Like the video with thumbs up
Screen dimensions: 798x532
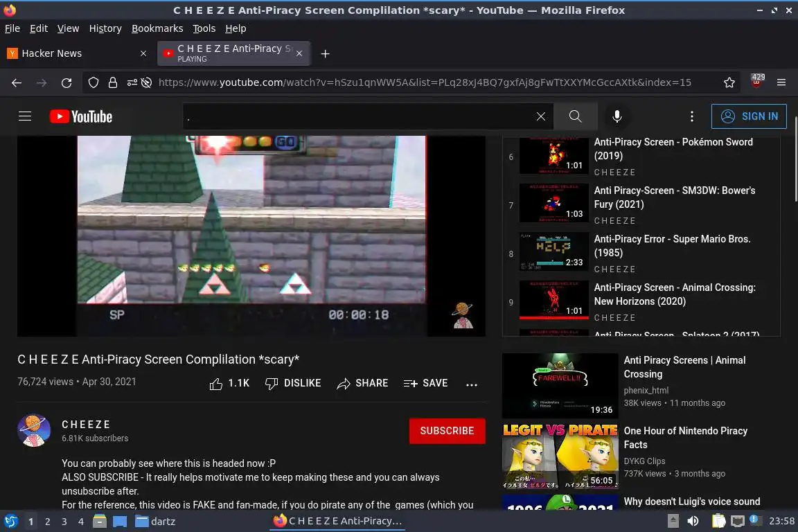point(229,383)
